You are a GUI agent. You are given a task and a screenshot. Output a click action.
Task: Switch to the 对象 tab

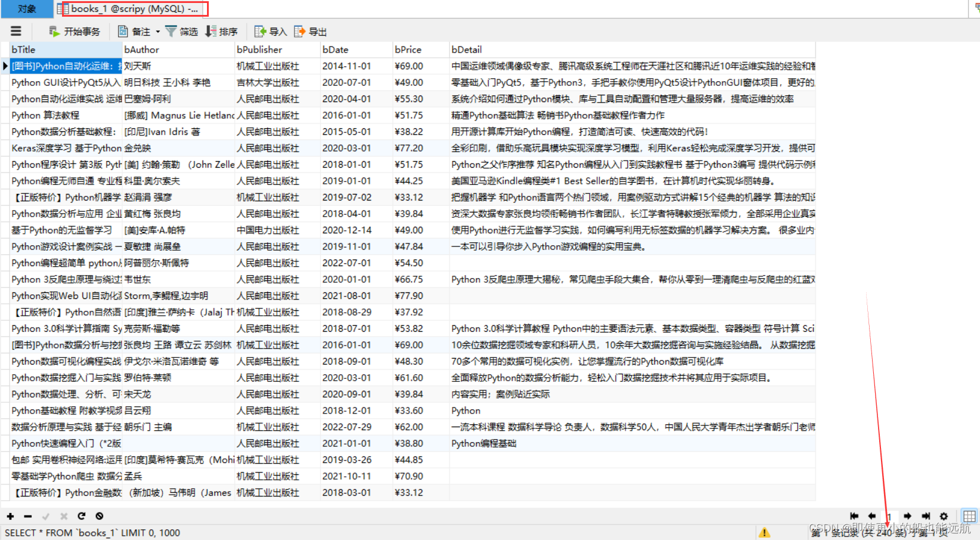pos(26,9)
